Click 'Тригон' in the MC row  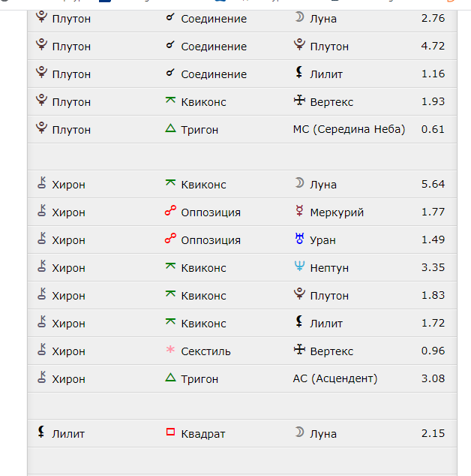pyautogui.click(x=199, y=130)
